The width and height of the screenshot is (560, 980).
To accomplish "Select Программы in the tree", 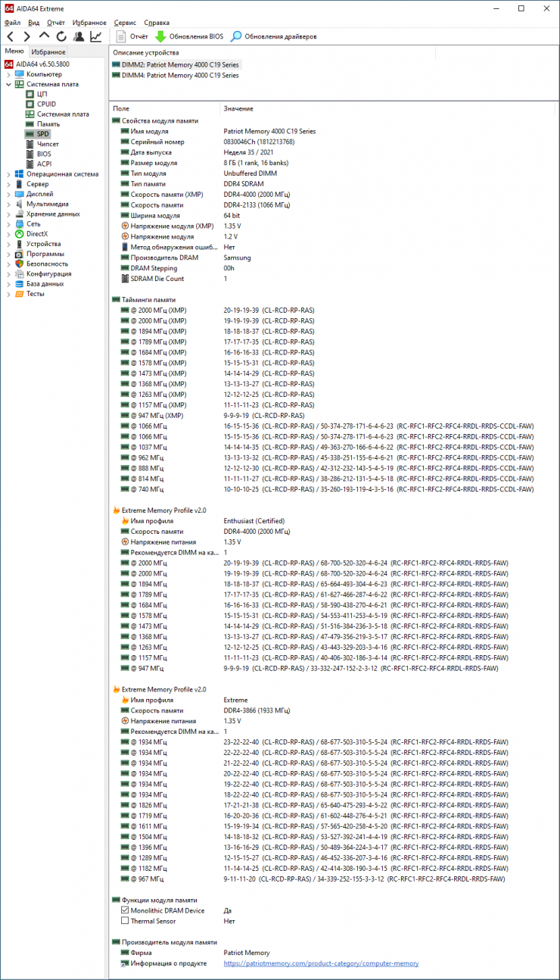I will pos(45,254).
